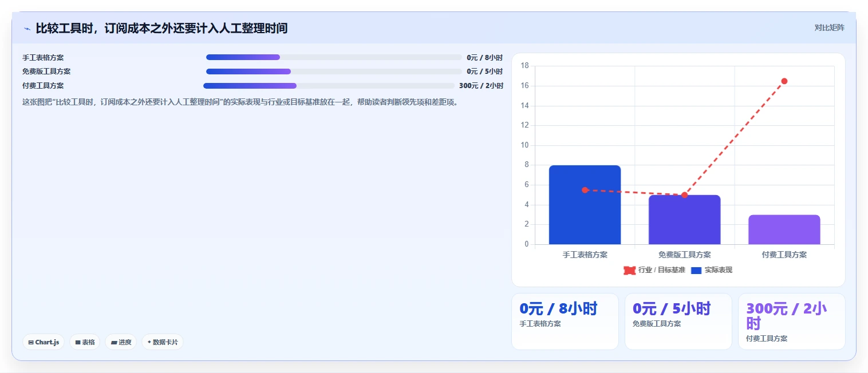868x373 pixels.
Task: Toggle the 实际表现 legend item
Action: pyautogui.click(x=712, y=270)
